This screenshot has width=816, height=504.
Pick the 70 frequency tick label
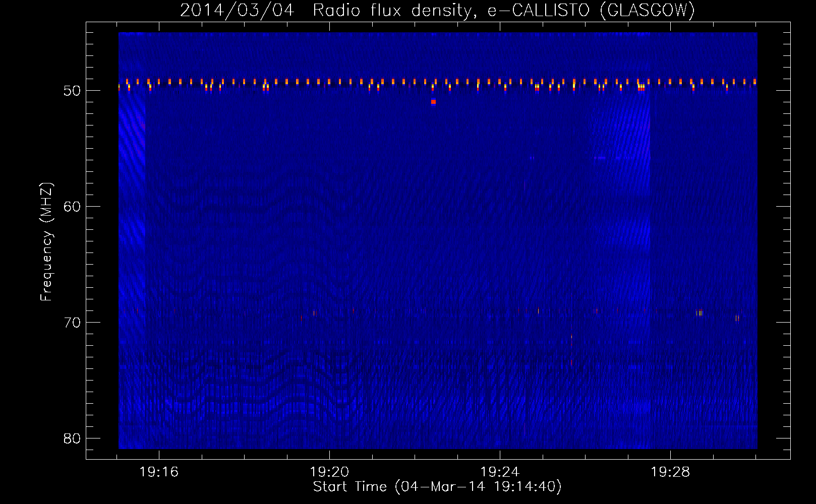point(73,323)
